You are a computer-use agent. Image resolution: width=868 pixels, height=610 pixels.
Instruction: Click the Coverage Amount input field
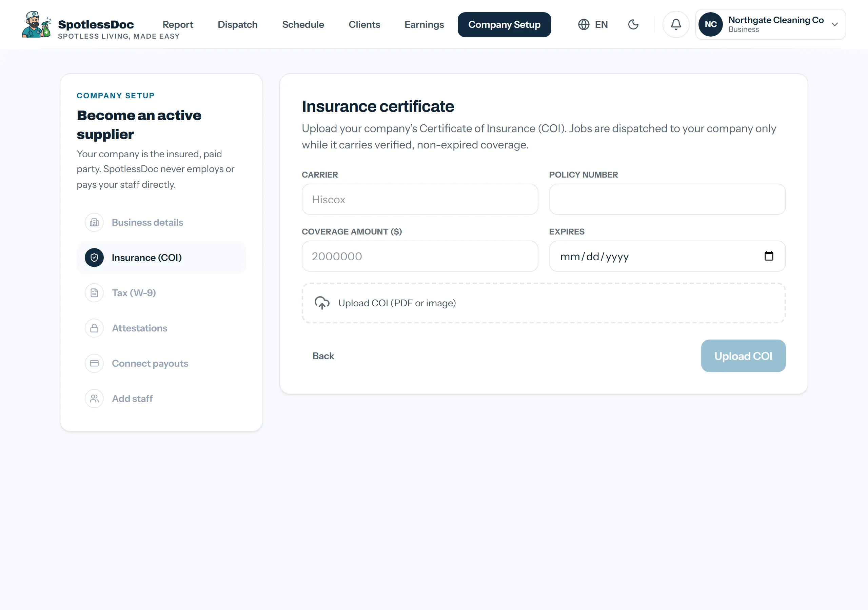(x=420, y=256)
